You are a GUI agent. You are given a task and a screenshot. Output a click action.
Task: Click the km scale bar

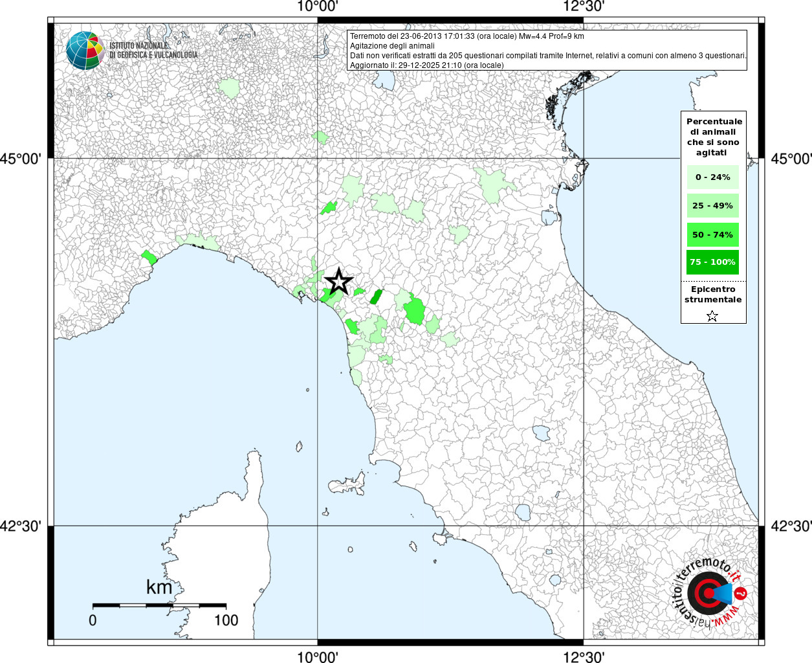click(159, 605)
